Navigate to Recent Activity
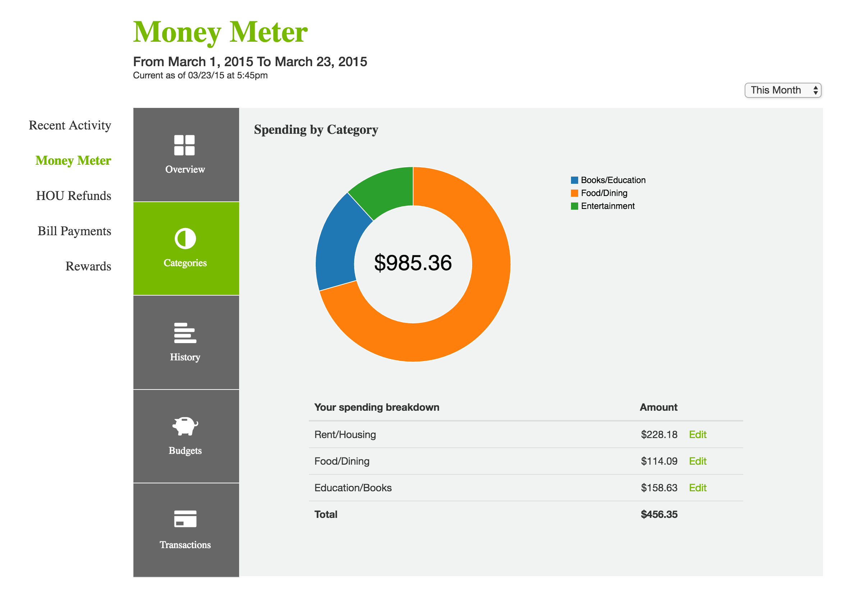Screen dimensions: 868x615 70,125
